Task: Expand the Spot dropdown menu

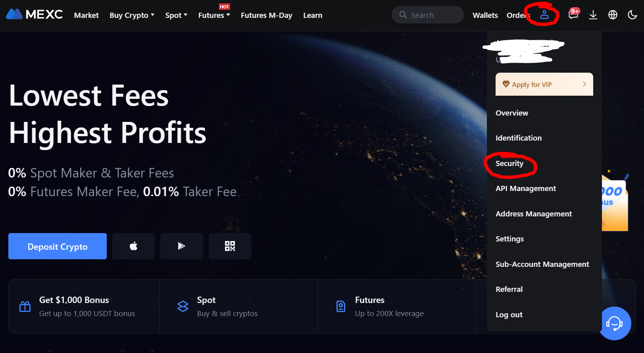Action: (x=176, y=15)
